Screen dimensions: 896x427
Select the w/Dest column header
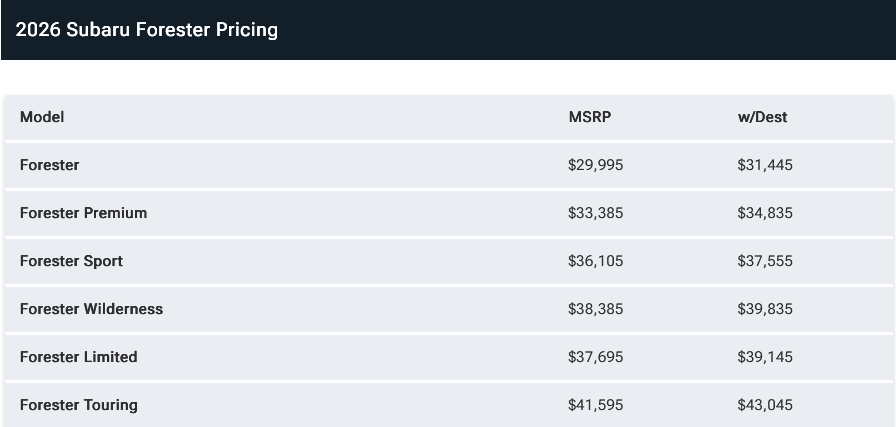point(762,117)
